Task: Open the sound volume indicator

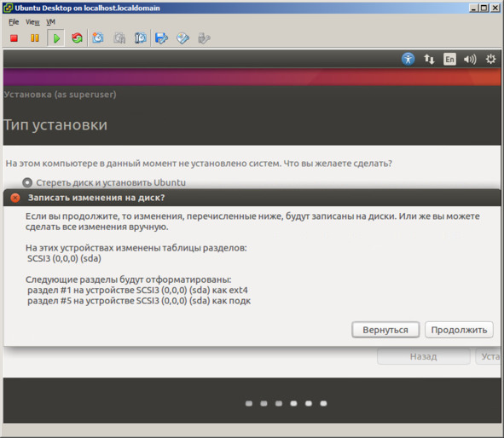Action: pos(470,59)
